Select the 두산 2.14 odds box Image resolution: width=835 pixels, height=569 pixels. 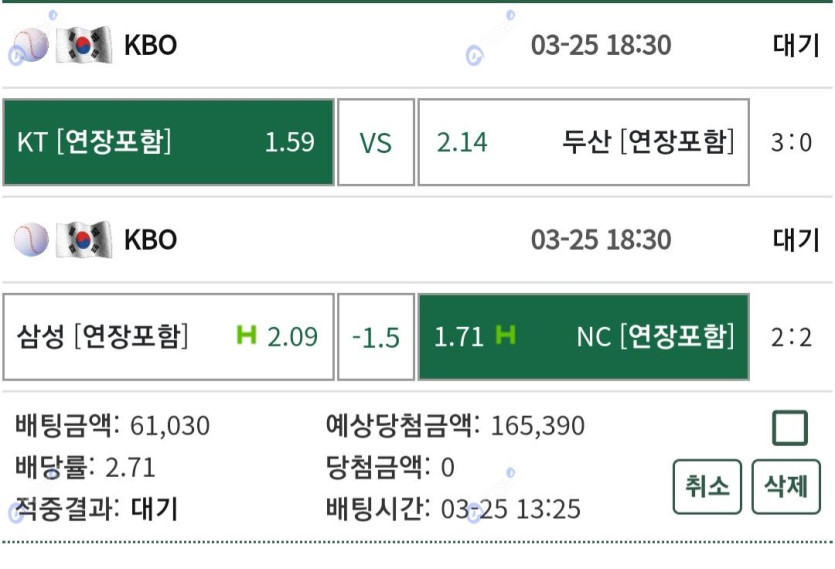[x=584, y=142]
